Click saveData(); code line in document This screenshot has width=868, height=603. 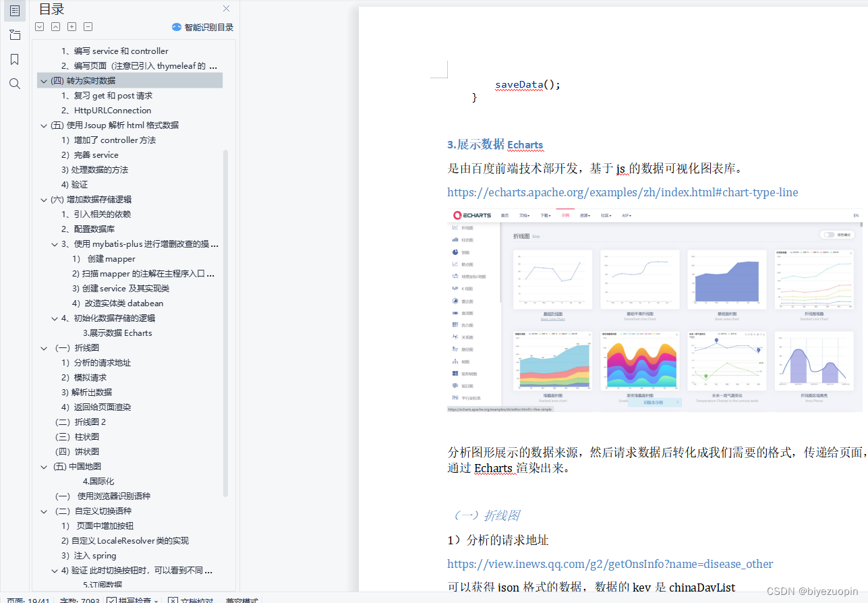coord(528,85)
